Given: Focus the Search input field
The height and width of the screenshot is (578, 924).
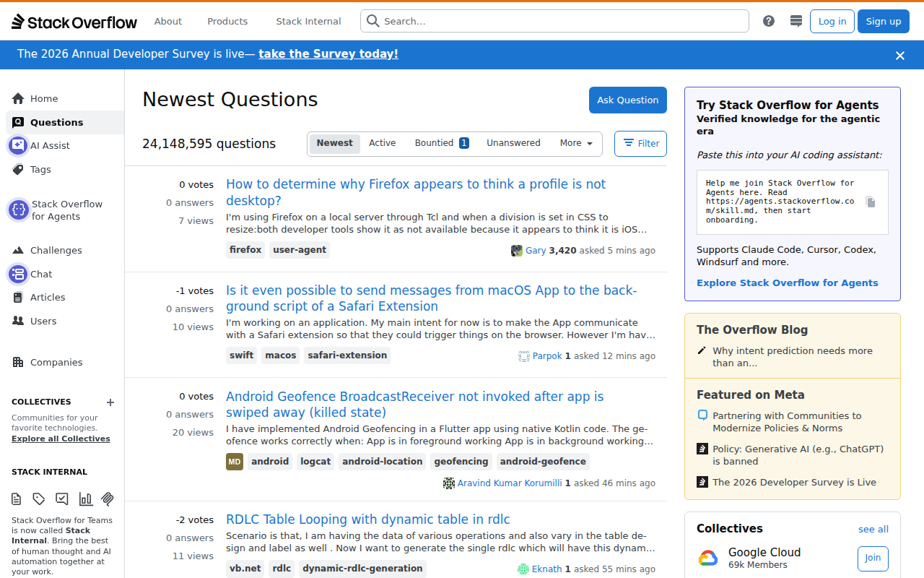Looking at the screenshot, I should tap(554, 21).
